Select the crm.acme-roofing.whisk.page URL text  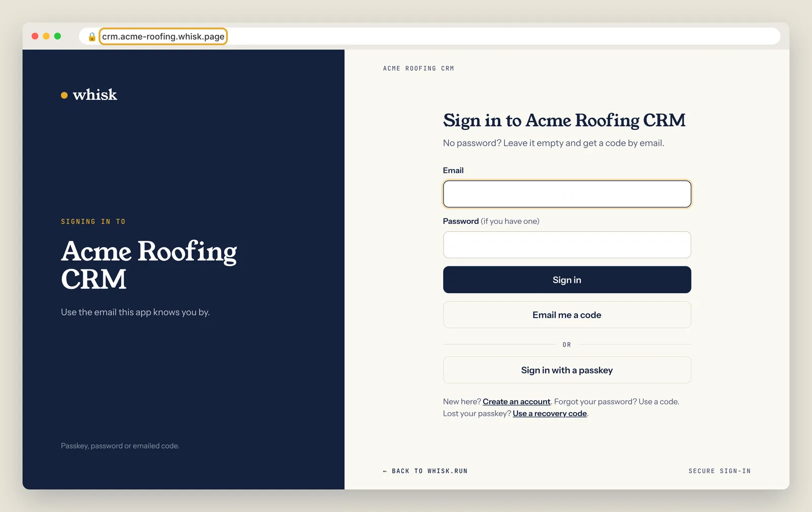pyautogui.click(x=163, y=37)
